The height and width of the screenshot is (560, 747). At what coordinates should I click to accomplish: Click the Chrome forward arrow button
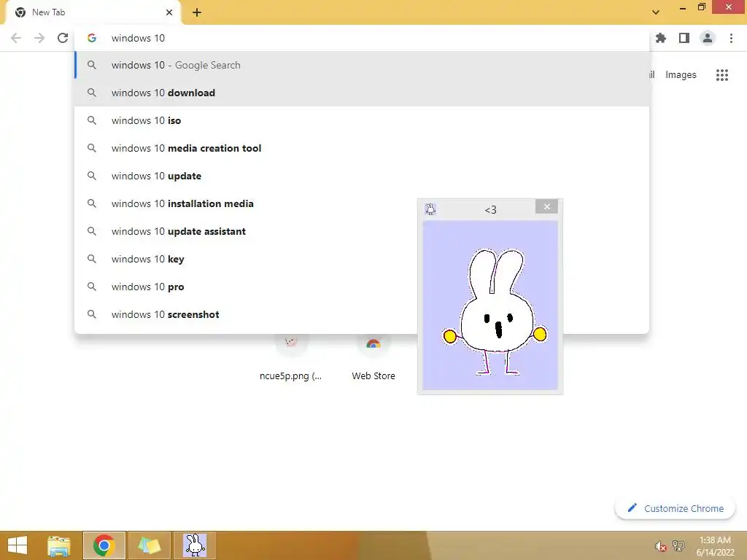pos(39,38)
